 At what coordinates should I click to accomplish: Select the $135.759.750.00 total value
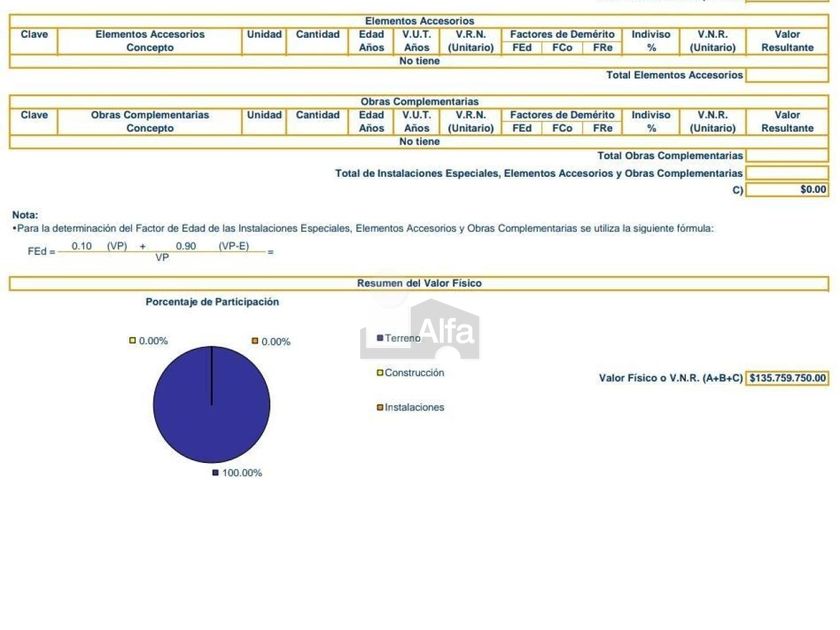(787, 378)
